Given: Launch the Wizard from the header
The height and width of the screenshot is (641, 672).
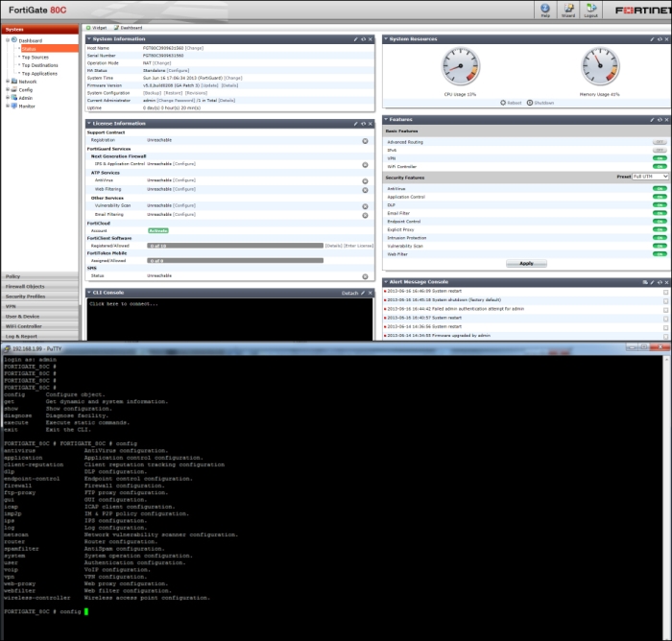Looking at the screenshot, I should (x=568, y=9).
